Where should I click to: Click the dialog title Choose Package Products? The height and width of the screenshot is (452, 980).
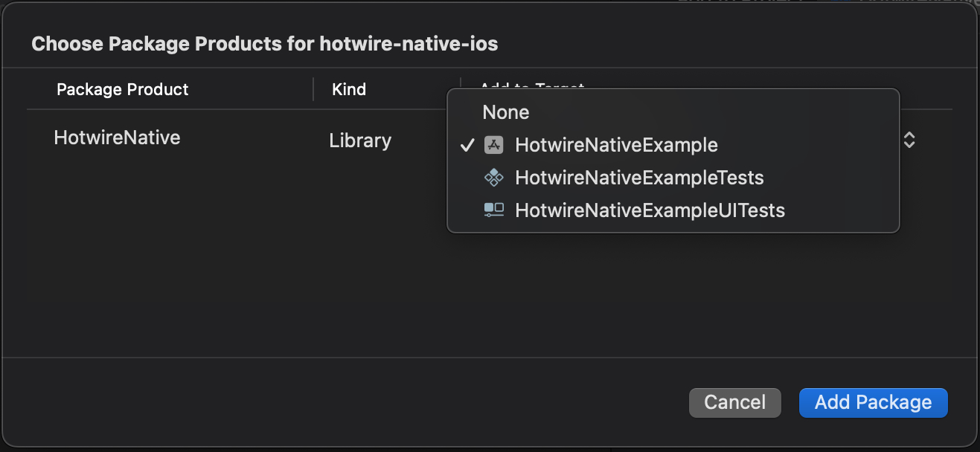264,44
